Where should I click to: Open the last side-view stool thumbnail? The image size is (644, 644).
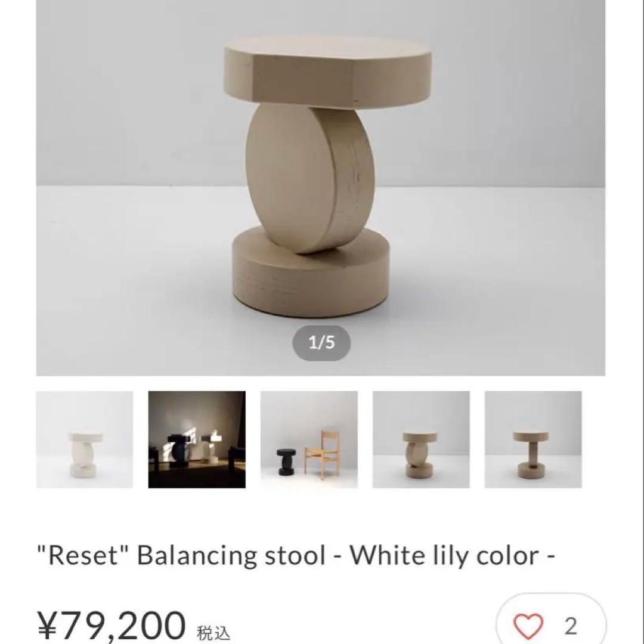533,439
